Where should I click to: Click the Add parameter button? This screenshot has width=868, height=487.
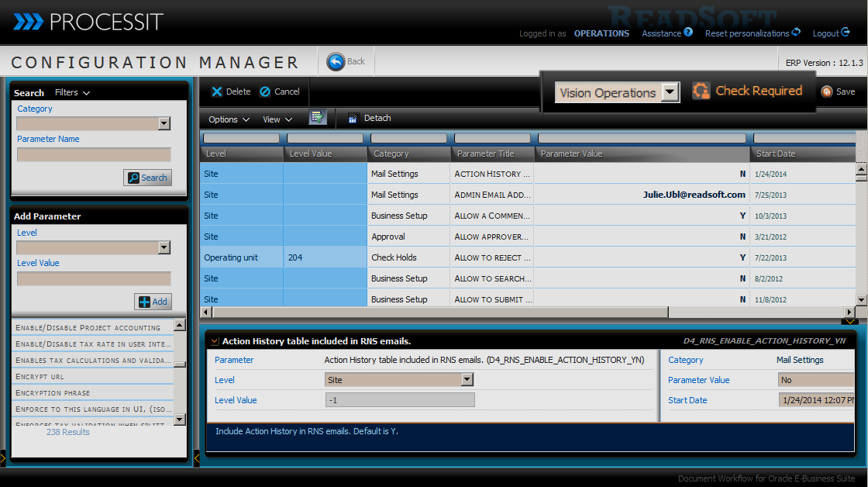click(153, 302)
